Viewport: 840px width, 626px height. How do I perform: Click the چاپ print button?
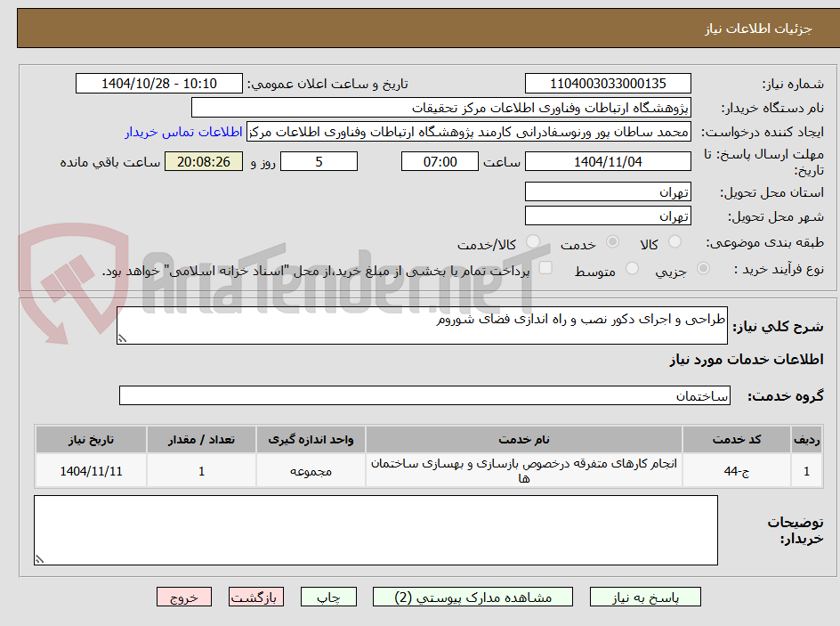coord(328,597)
